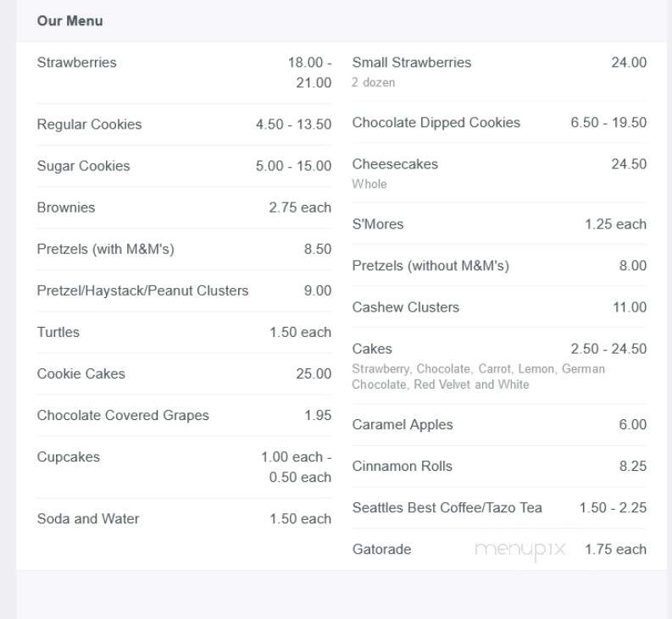Image resolution: width=672 pixels, height=619 pixels.
Task: Click Pretzel/Haystack/Peanut Clusters entry
Action: click(x=142, y=290)
